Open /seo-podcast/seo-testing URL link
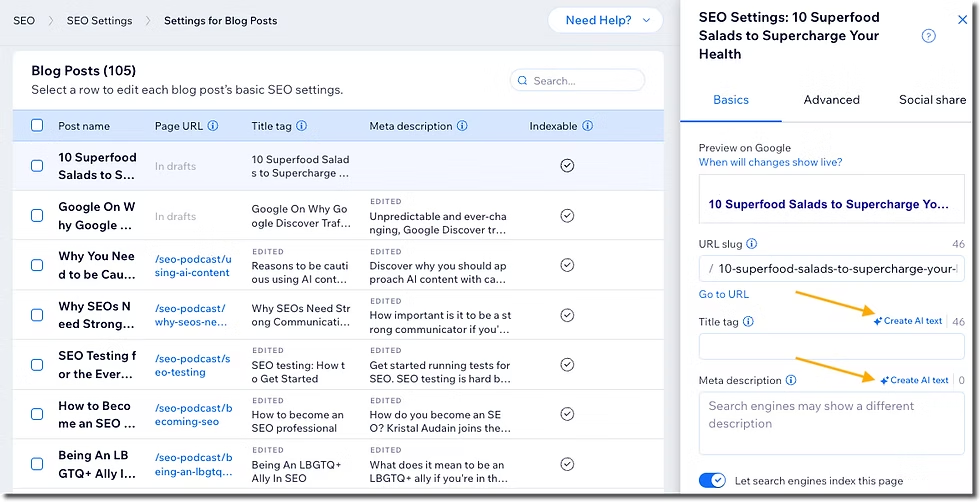Screen dimensions: 980x502 192,365
